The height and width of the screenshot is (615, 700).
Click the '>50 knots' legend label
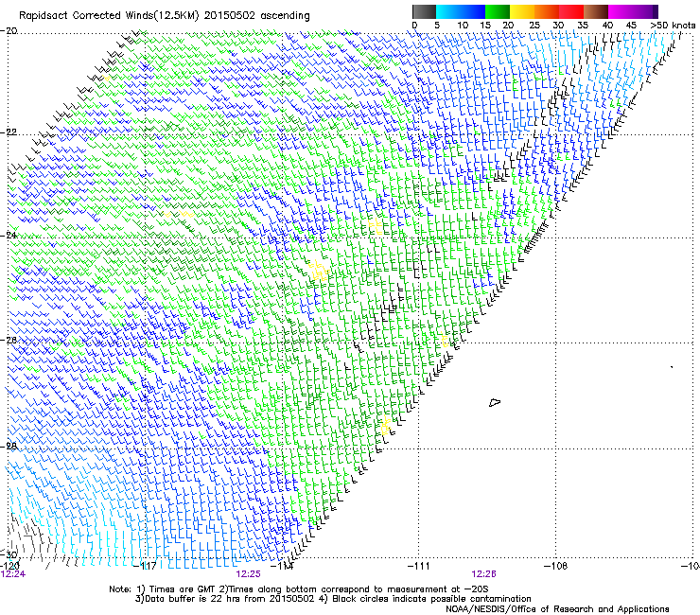673,26
